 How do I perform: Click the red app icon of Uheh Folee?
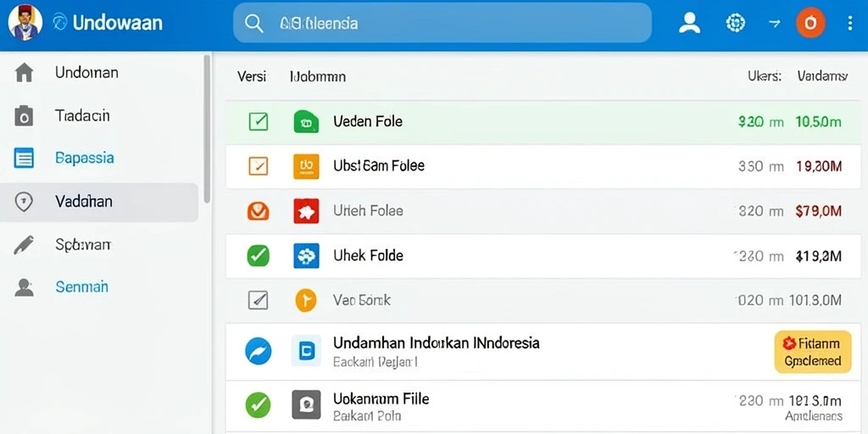306,211
